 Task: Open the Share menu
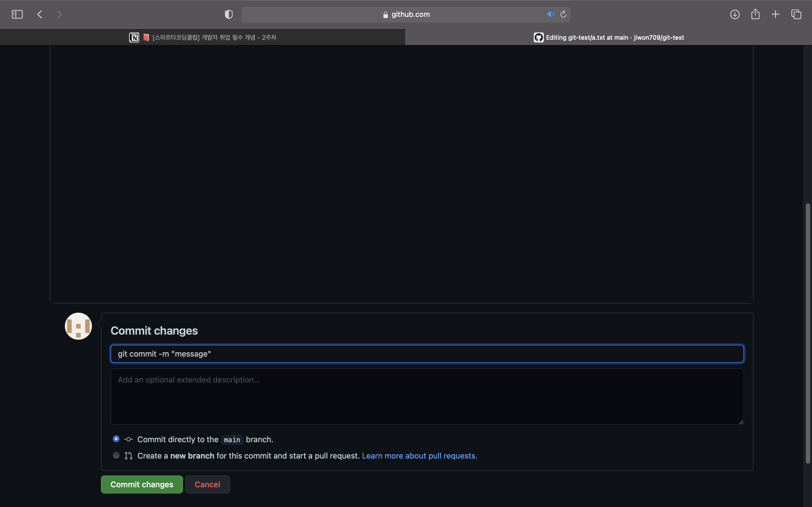click(755, 14)
